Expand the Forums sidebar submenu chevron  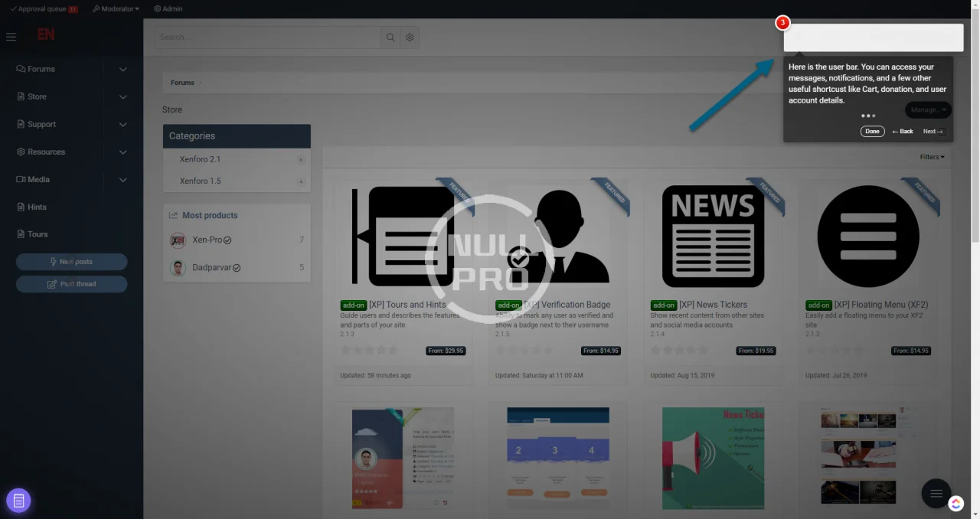click(x=122, y=70)
